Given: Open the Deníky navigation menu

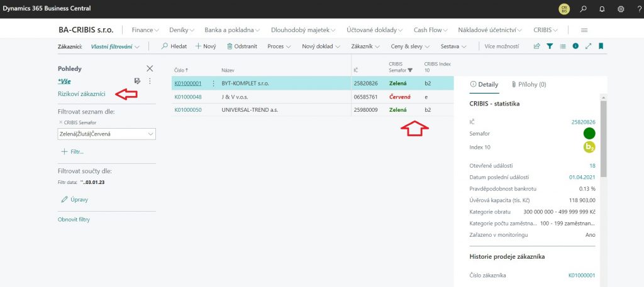Looking at the screenshot, I should tap(182, 30).
